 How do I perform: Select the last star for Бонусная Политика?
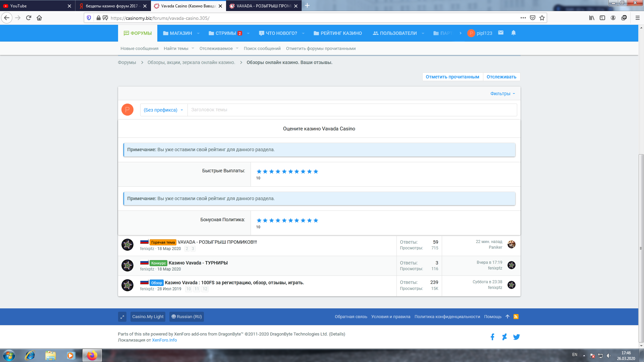[316, 221]
